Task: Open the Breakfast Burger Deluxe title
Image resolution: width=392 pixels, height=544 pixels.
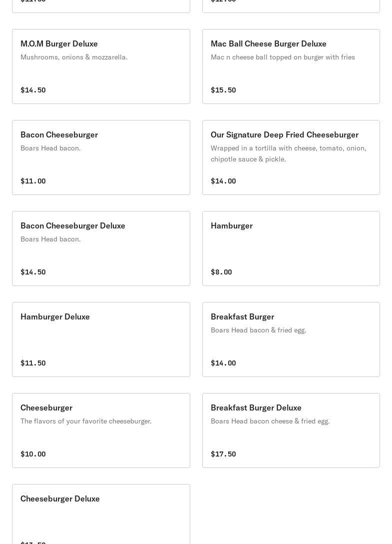Action: point(256,408)
